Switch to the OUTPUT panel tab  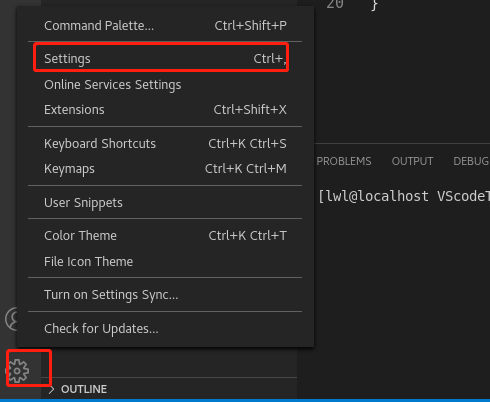(x=412, y=161)
